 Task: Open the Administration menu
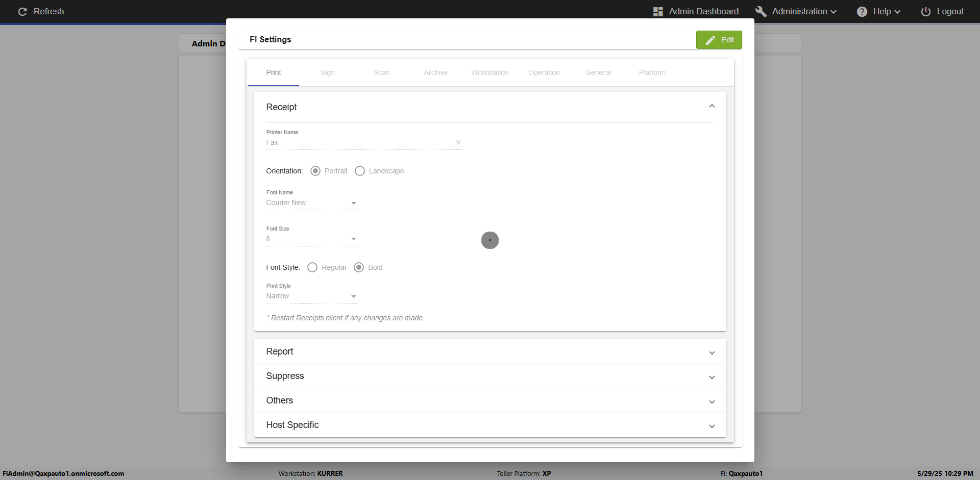[796, 11]
